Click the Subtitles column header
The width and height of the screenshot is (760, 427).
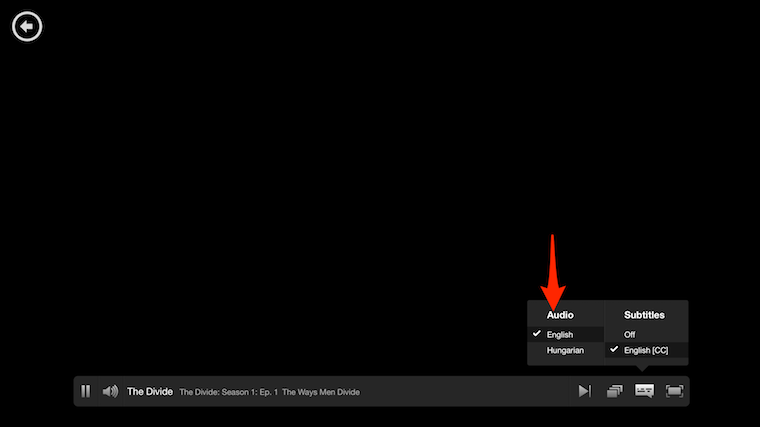tap(644, 315)
